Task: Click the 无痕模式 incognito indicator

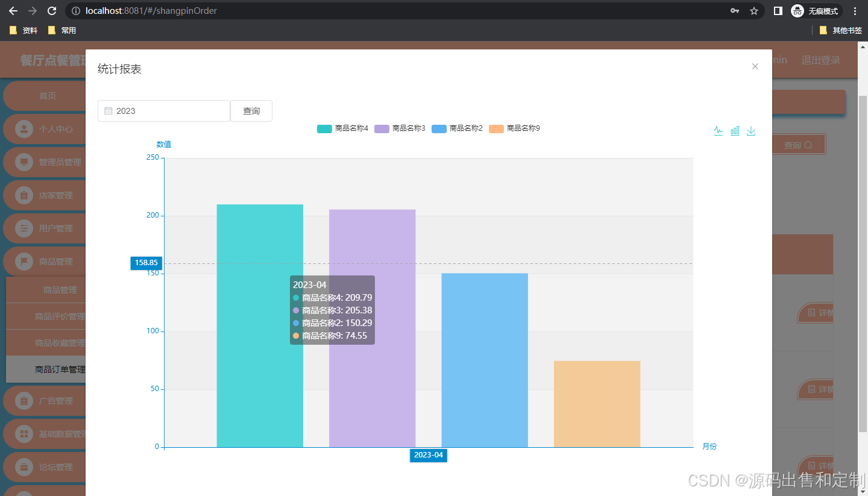Action: click(816, 11)
